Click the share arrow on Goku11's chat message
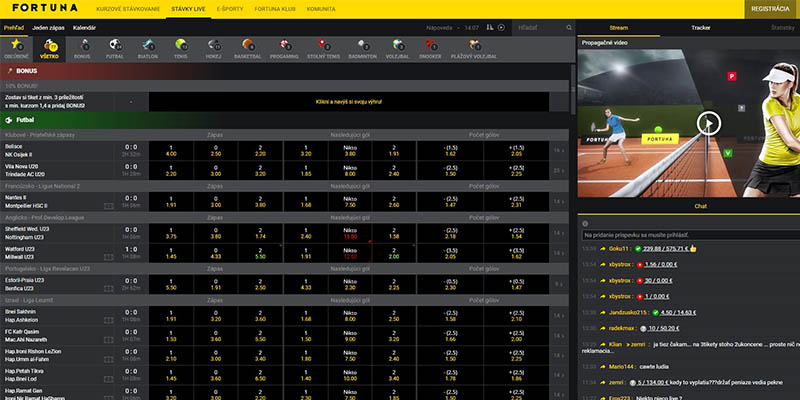The image size is (800, 400). 603,248
